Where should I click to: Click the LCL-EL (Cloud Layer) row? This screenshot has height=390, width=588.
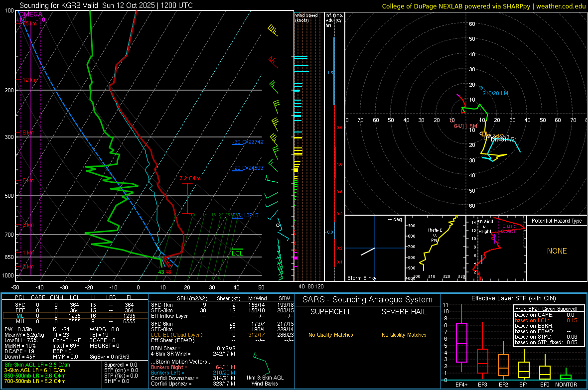click(x=222, y=335)
